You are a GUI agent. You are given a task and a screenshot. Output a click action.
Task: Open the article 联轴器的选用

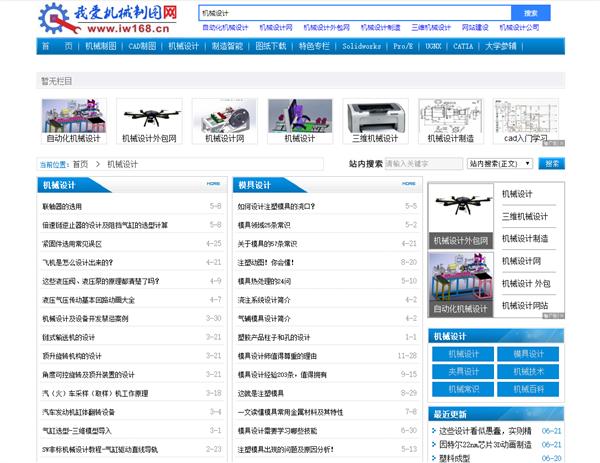tap(62, 206)
